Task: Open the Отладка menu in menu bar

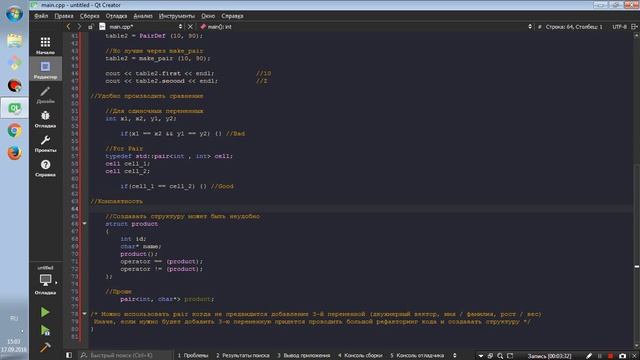Action: (116, 16)
